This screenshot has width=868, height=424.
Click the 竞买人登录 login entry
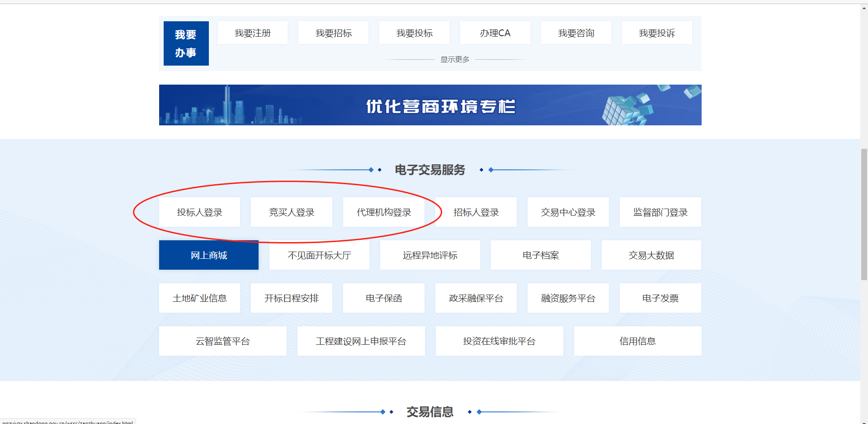click(292, 212)
